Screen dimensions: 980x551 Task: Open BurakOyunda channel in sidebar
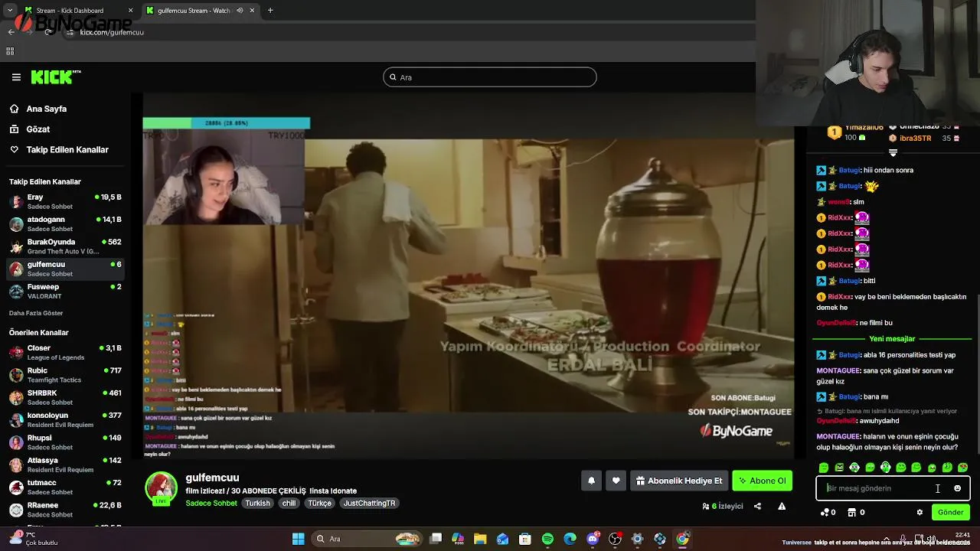pos(65,246)
